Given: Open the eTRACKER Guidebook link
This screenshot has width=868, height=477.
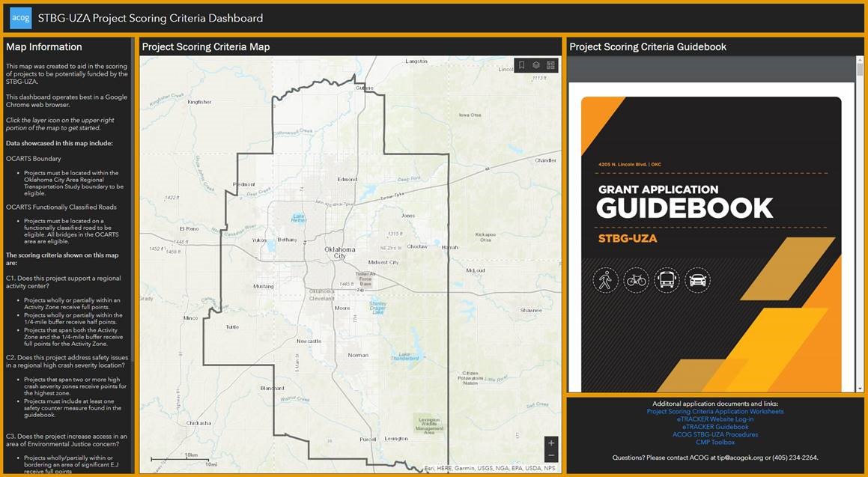Looking at the screenshot, I should [x=715, y=427].
